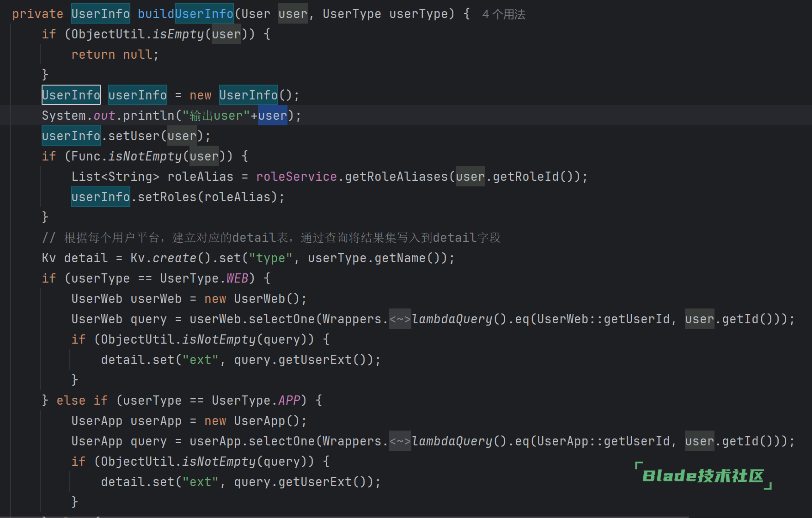Image resolution: width=812 pixels, height=518 pixels.
Task: Click the getRoleAliases method call
Action: [x=396, y=177]
